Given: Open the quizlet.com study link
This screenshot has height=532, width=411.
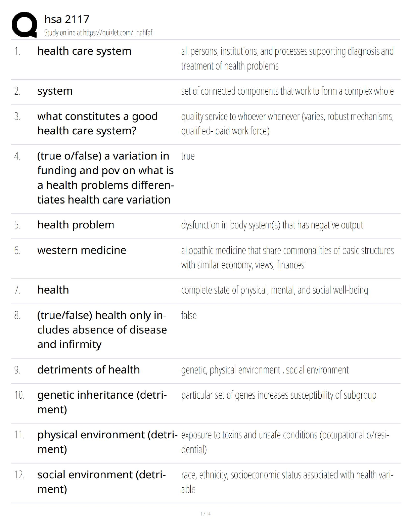Looking at the screenshot, I should coord(118,33).
